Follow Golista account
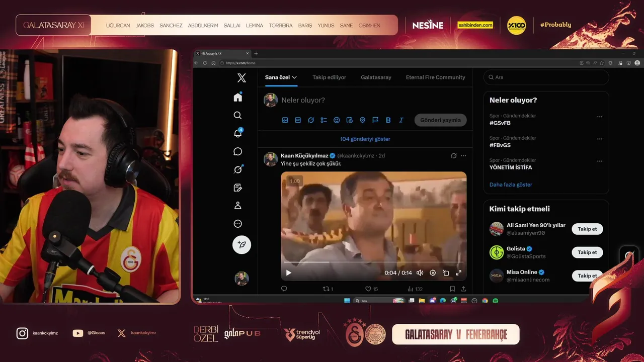The height and width of the screenshot is (362, 644). (x=587, y=252)
